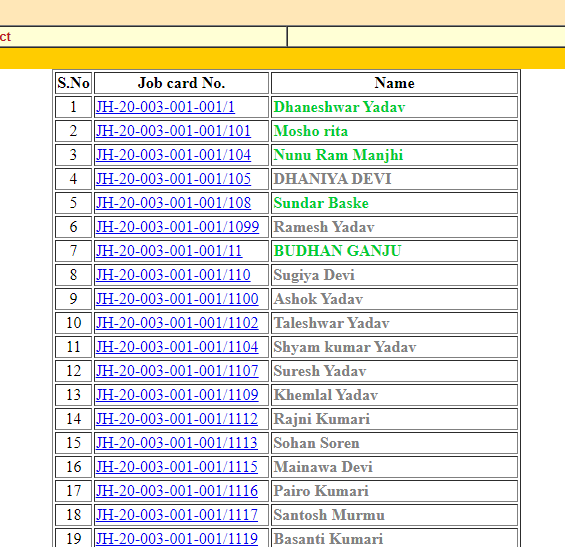The image size is (565, 547).
Task: Open job card JH-20-003-001-001/101
Action: coord(173,131)
